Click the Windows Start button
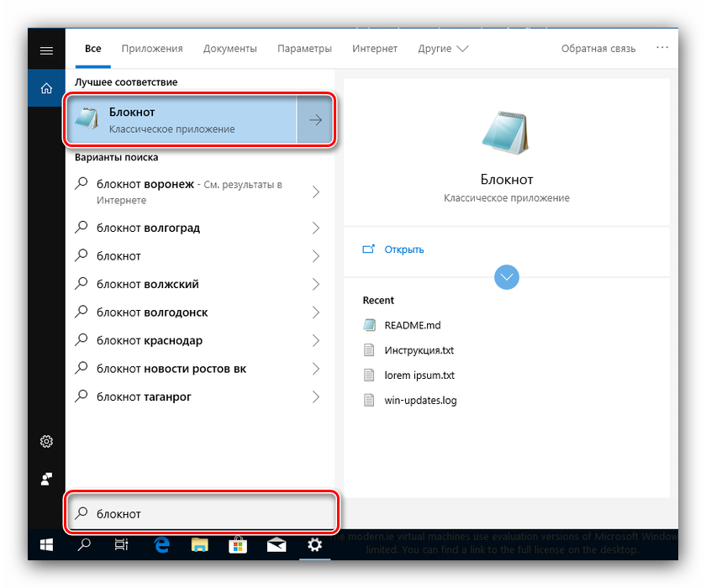 pyautogui.click(x=46, y=545)
